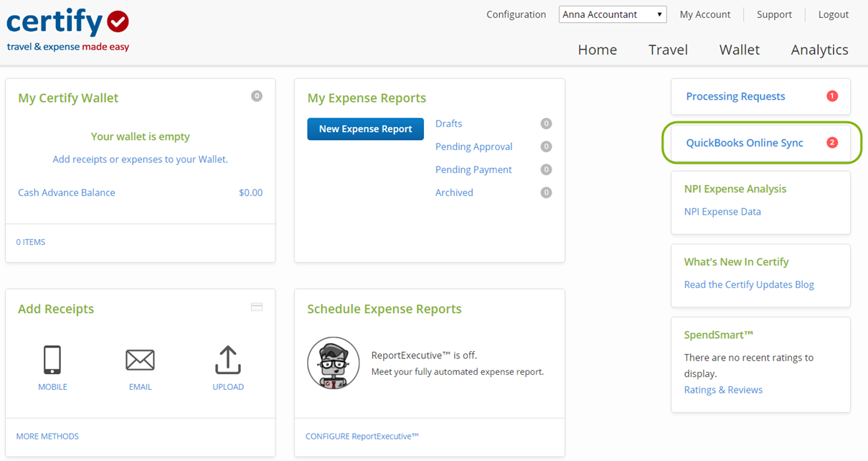Click the zero count badge in My Certify Wallet
Screen dimensions: 868x461
[x=256, y=96]
